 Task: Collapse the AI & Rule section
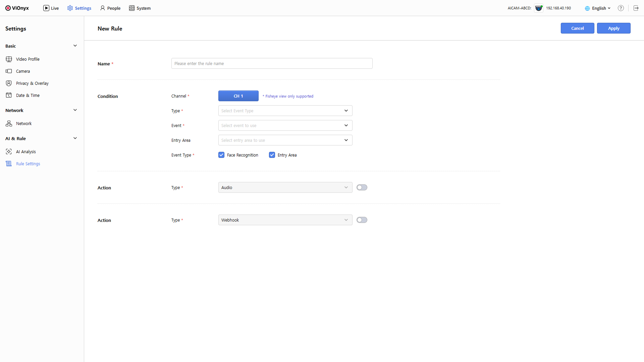(x=75, y=138)
